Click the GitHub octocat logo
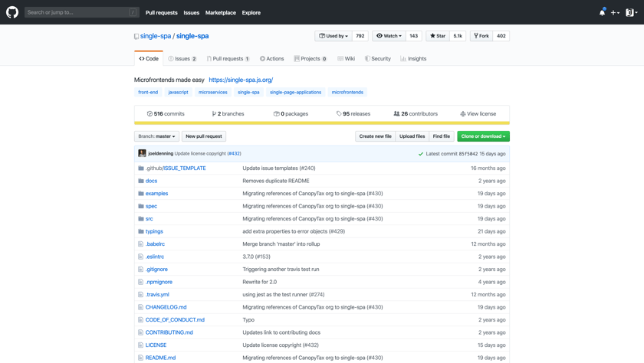Viewport: 644px width, 363px height. point(12,12)
